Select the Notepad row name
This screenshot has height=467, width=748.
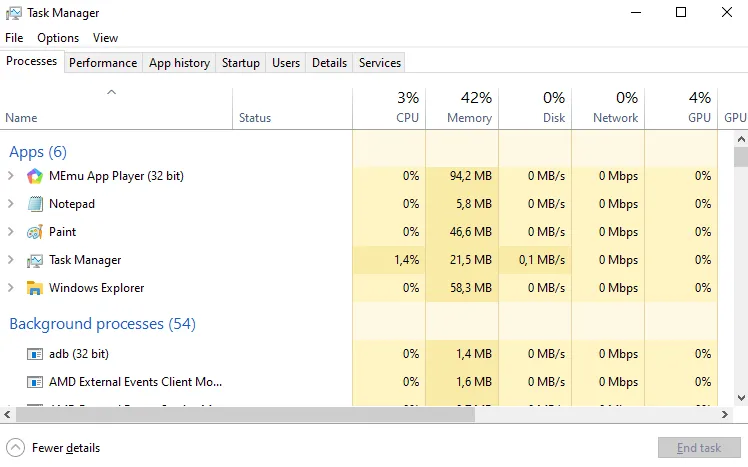(x=72, y=204)
